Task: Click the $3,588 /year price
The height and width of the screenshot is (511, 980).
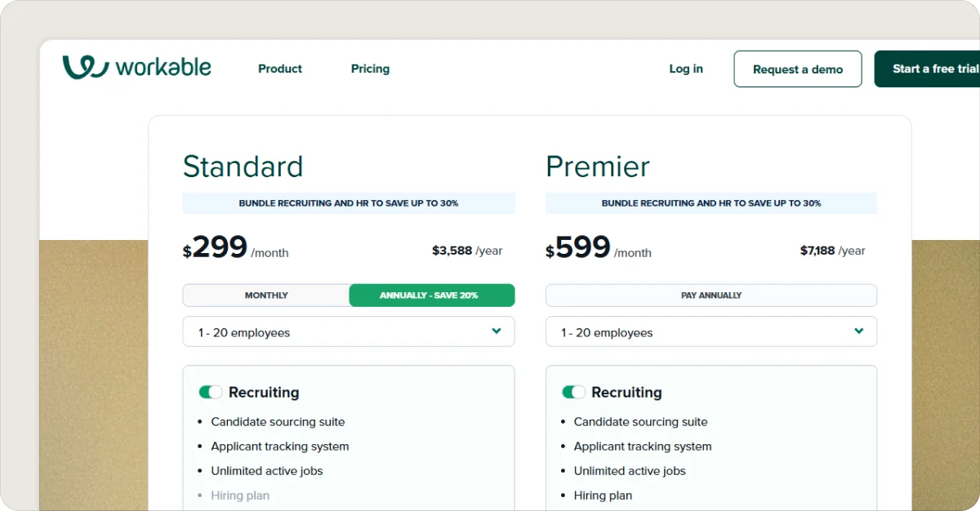Action: coord(467,251)
